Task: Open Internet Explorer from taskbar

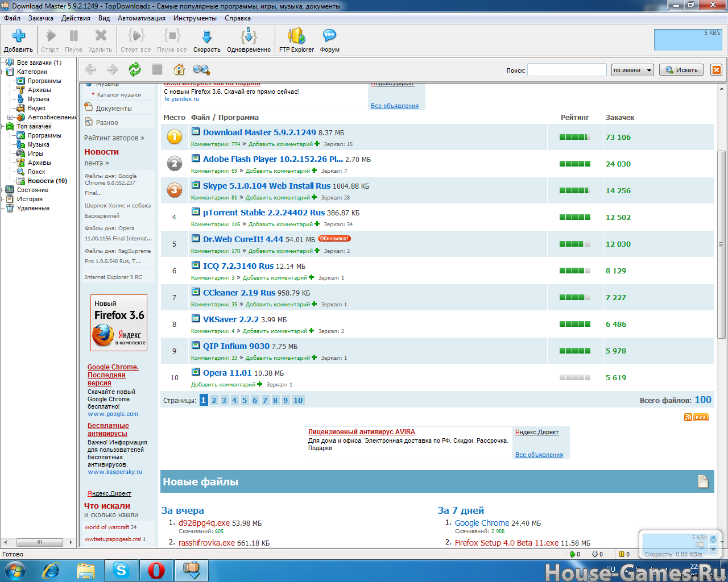Action: coord(51,570)
